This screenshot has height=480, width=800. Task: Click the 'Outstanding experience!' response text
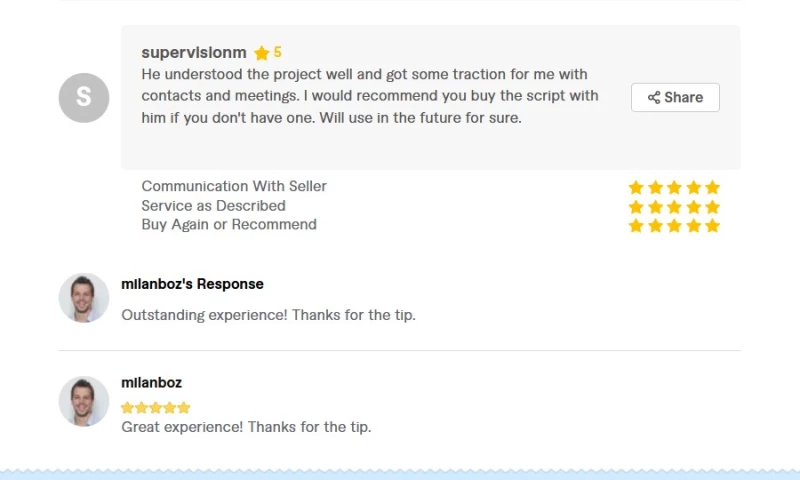click(268, 315)
